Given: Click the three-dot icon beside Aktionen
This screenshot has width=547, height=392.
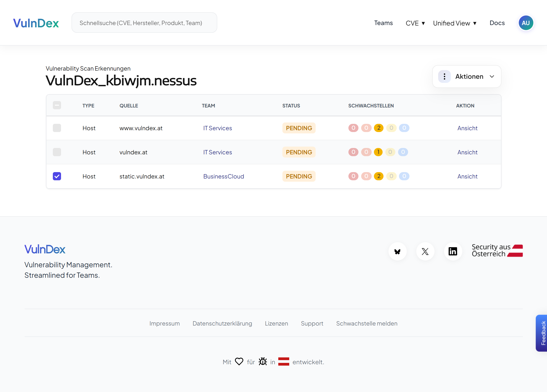Looking at the screenshot, I should 444,76.
